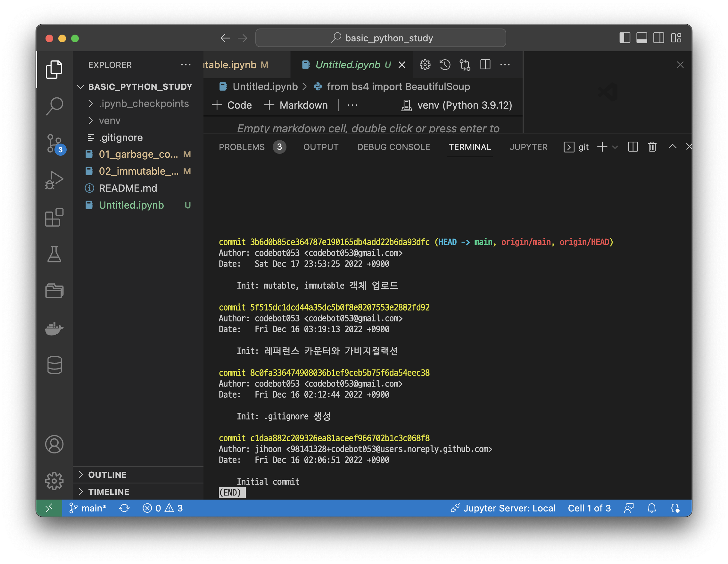Toggle the bottom panel layout button
The height and width of the screenshot is (564, 728).
pos(642,38)
